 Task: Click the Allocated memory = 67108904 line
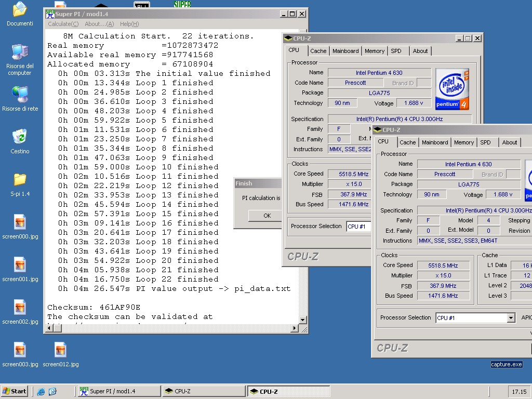130,64
